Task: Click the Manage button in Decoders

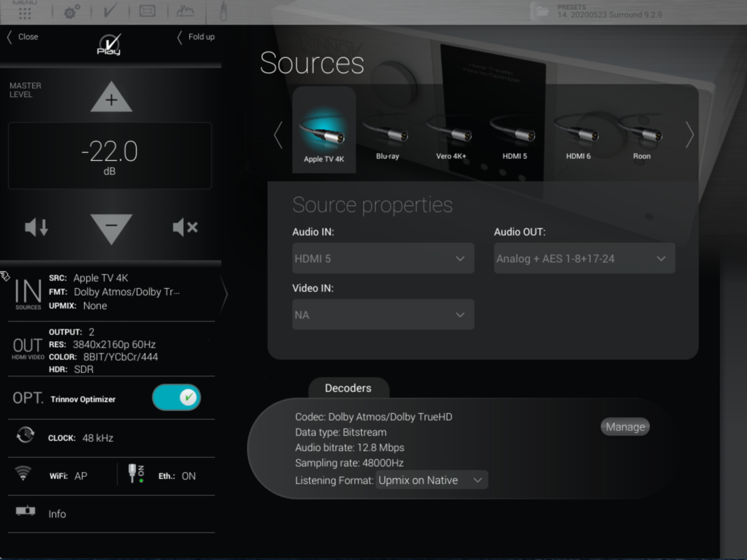Action: 625,427
